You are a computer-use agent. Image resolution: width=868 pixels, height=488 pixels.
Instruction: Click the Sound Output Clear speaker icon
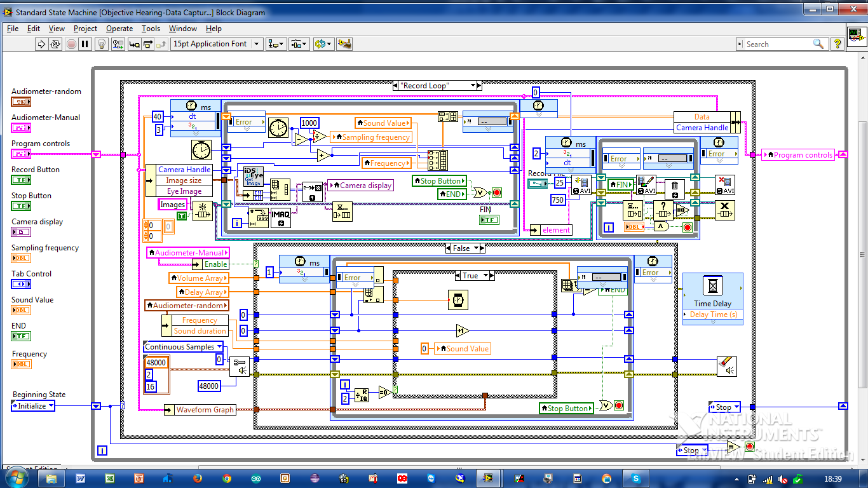pyautogui.click(x=726, y=366)
